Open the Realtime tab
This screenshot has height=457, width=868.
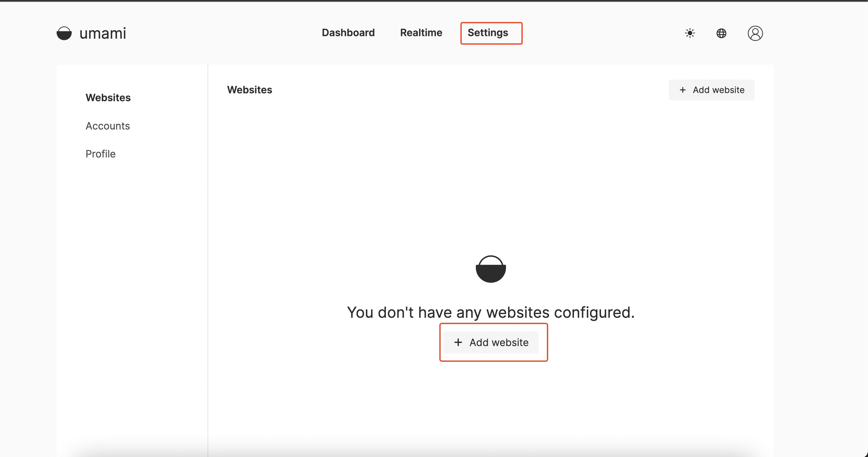coord(421,33)
